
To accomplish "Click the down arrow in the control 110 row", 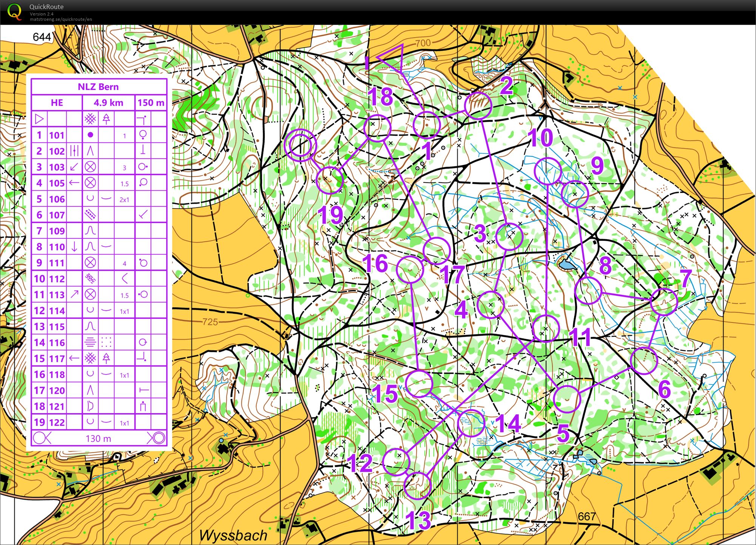I will point(74,247).
